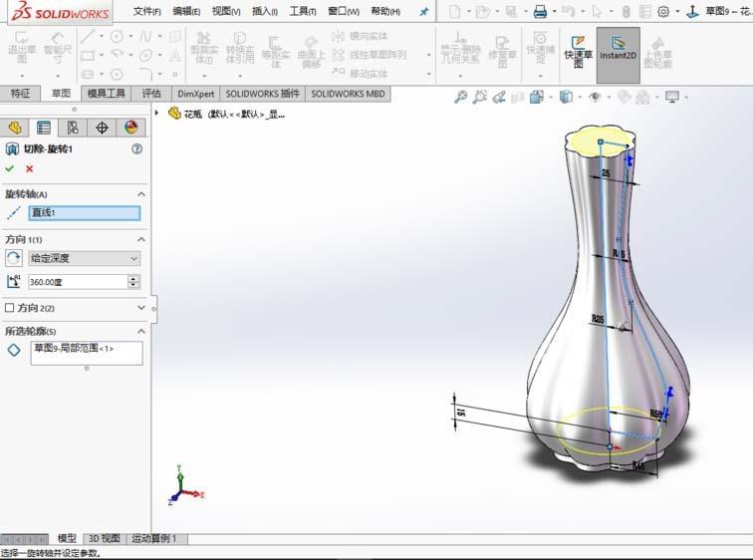753x560 pixels.
Task: Click the pushpin icon after 帮助 menu
Action: pos(423,12)
